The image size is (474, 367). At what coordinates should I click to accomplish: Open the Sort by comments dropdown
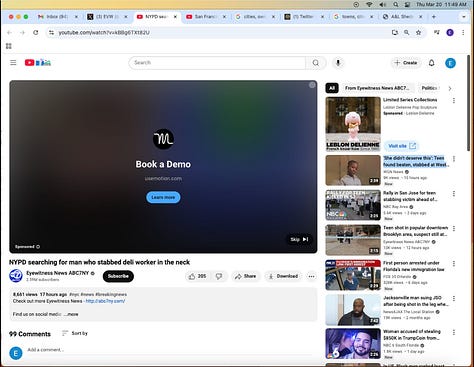click(75, 333)
